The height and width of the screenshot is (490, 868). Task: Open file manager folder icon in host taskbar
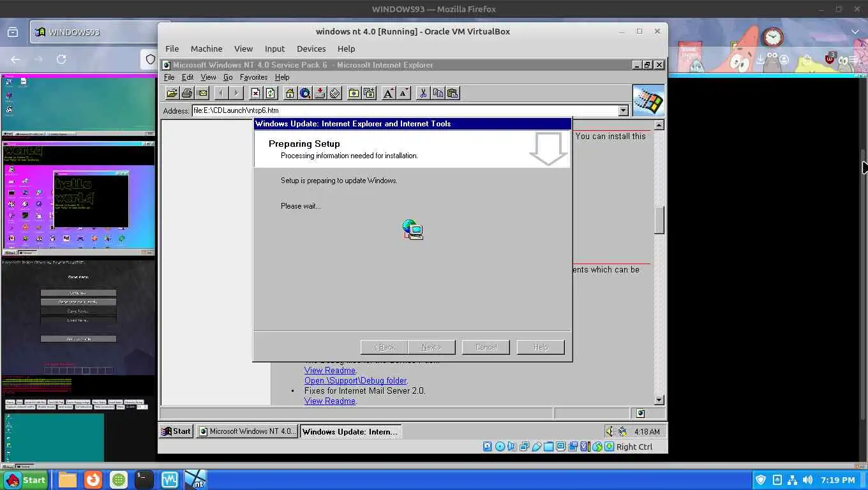pos(68,480)
